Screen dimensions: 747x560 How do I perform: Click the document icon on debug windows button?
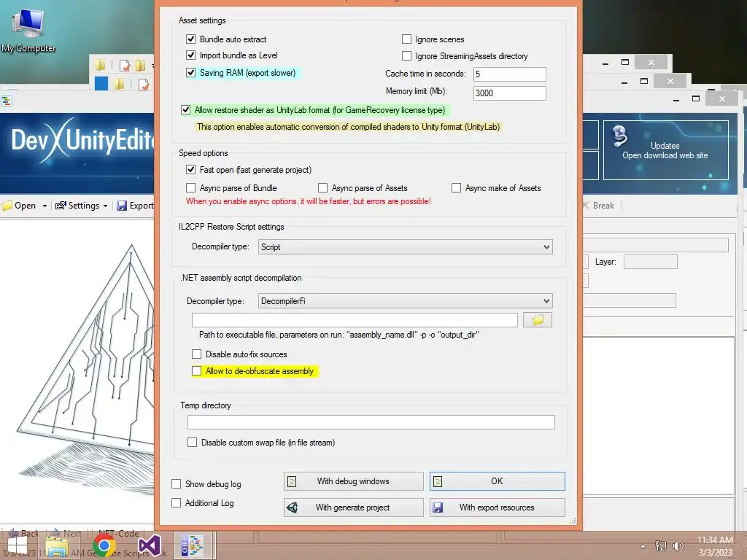click(x=292, y=481)
